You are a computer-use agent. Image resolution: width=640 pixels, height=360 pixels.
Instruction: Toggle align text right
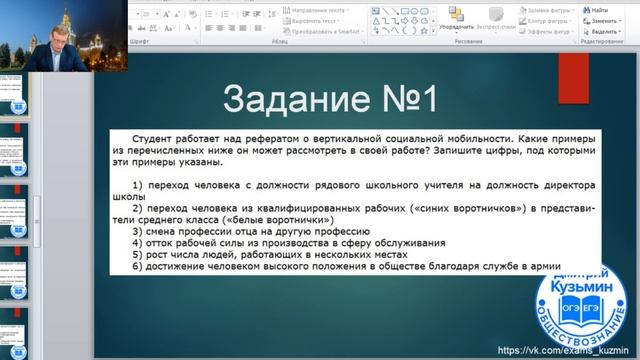(x=231, y=28)
